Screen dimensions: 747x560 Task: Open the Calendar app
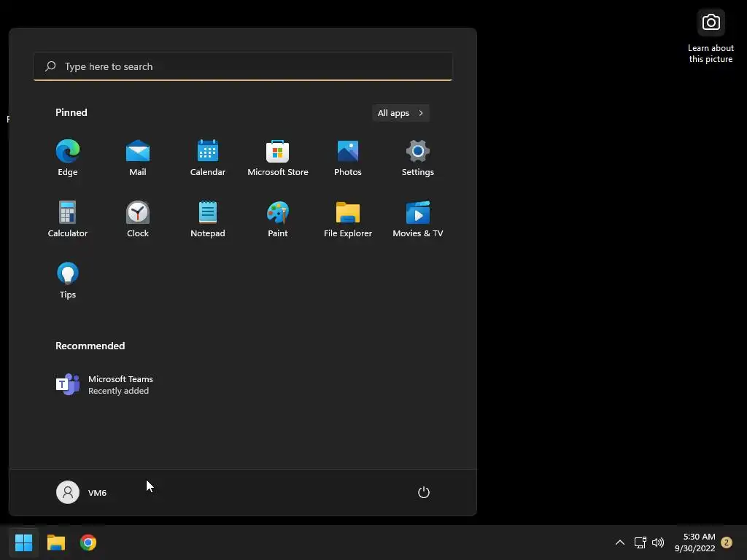[x=208, y=158]
